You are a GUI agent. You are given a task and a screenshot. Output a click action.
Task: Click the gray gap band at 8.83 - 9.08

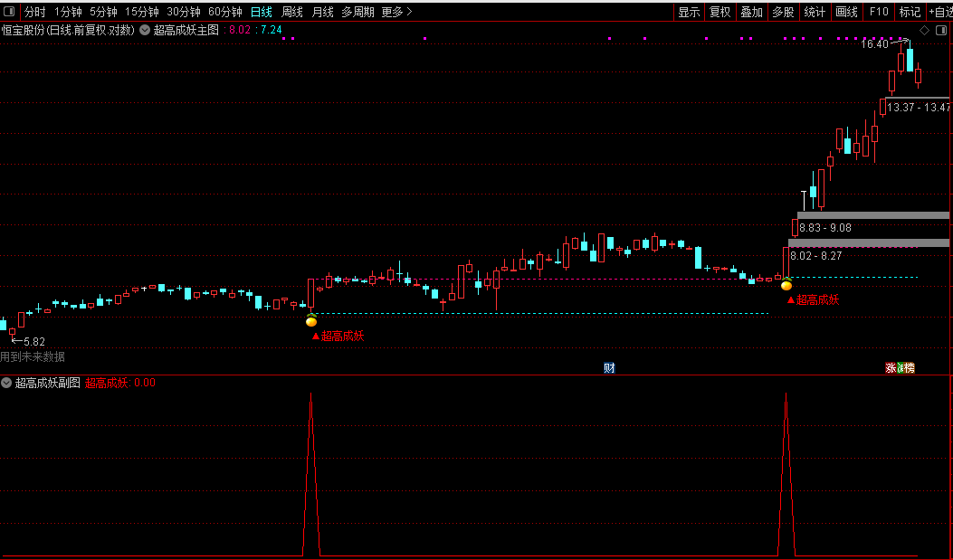872,215
